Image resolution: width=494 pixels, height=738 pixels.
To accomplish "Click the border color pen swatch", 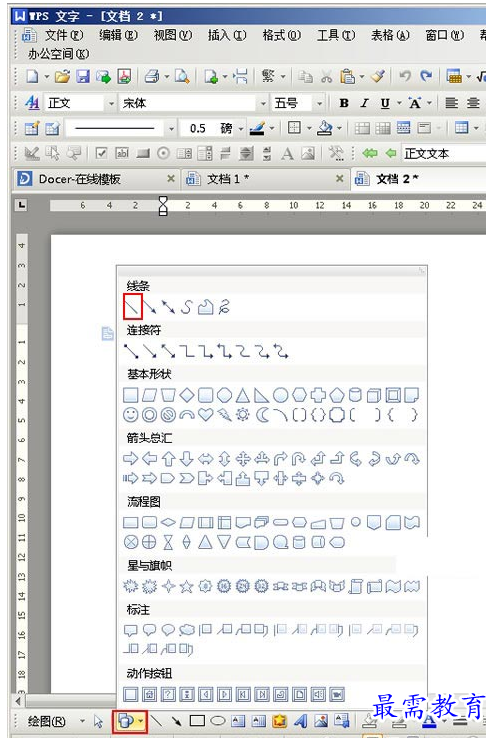I will click(257, 128).
